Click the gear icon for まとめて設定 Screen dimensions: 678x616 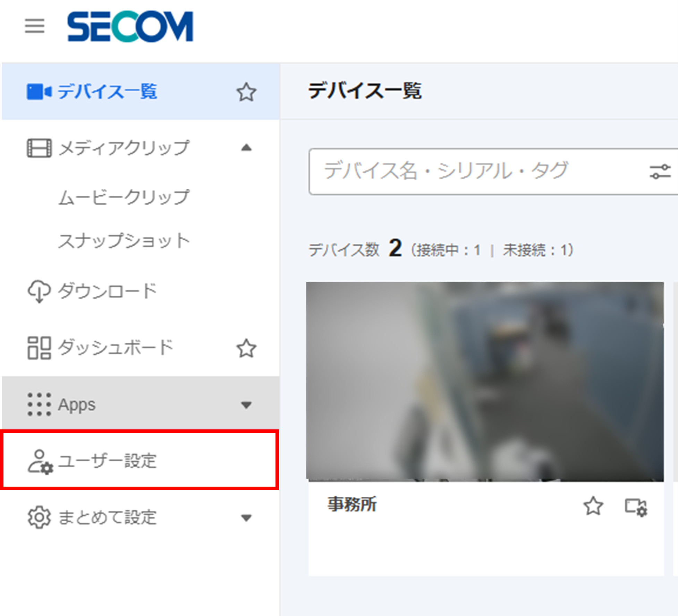[x=39, y=517]
